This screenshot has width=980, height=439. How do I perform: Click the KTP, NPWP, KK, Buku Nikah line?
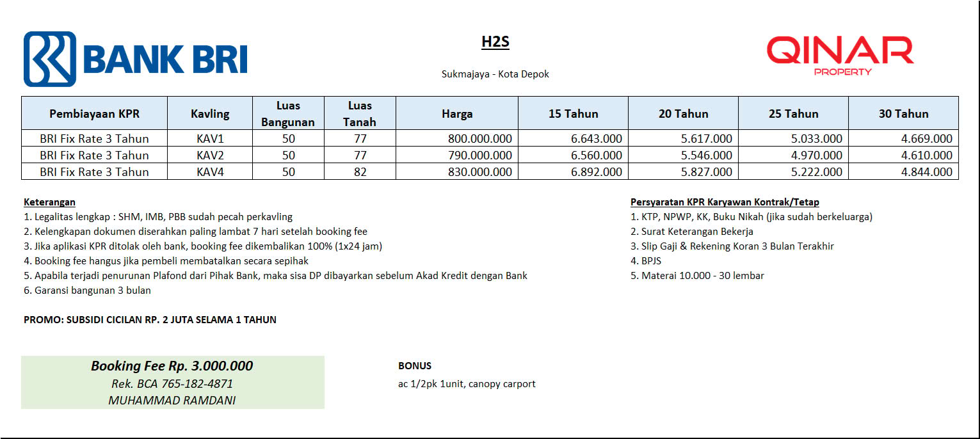coord(751,217)
